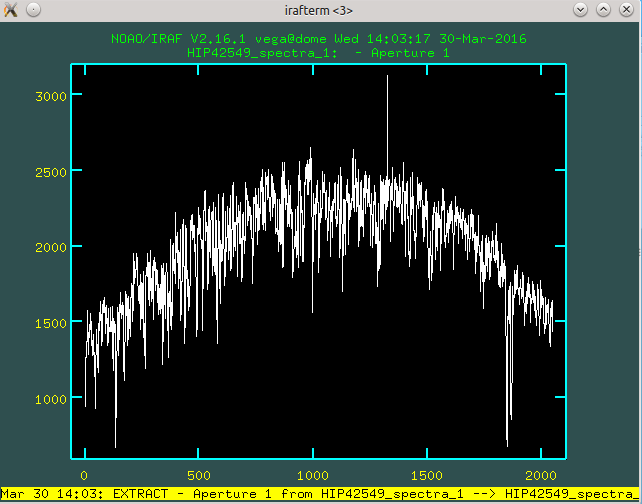Click the irafterm <3> title text
The width and height of the screenshot is (642, 504).
click(319, 10)
